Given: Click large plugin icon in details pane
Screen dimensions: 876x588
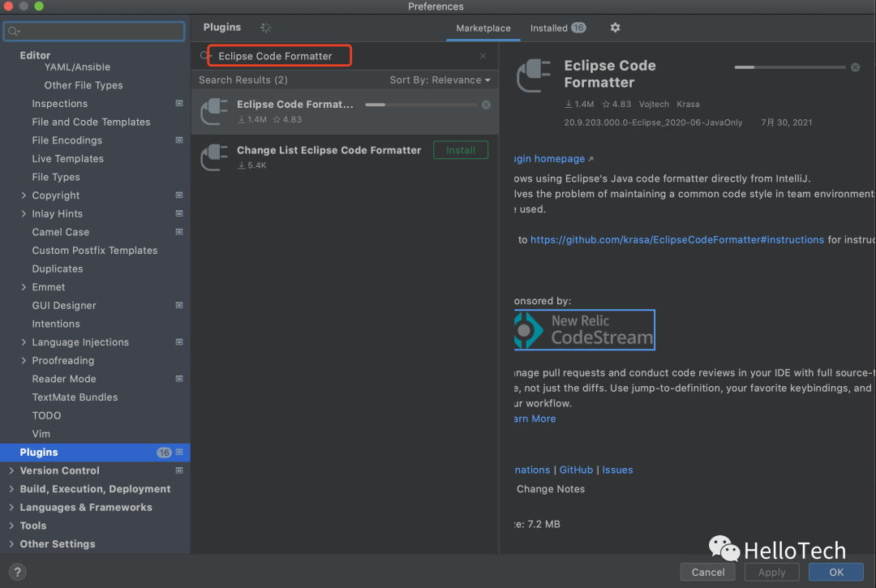Looking at the screenshot, I should (534, 75).
